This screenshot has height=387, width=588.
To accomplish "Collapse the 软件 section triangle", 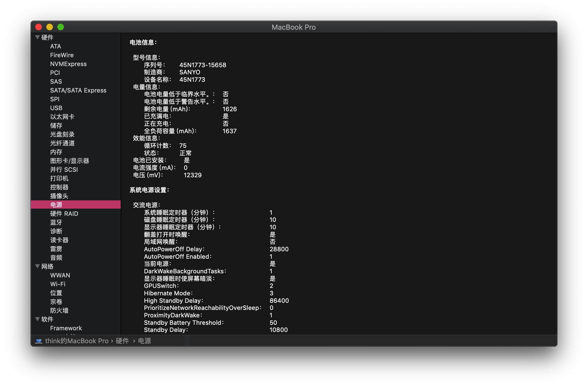I will [37, 319].
